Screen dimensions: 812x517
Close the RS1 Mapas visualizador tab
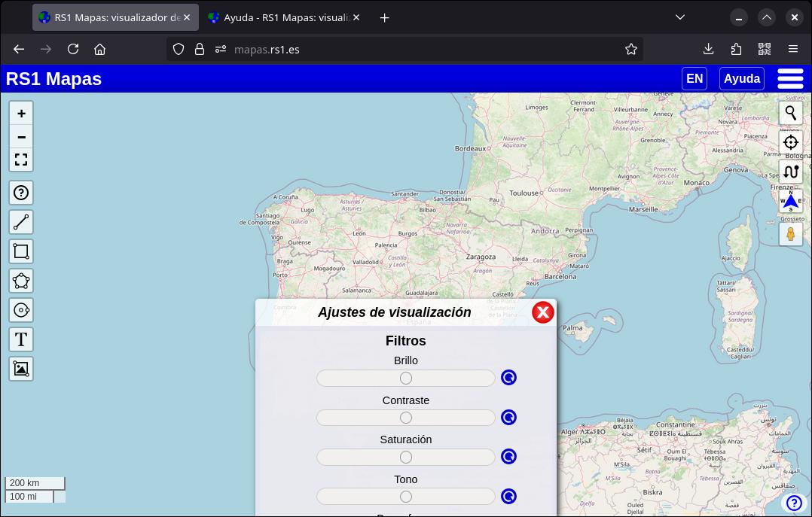[x=187, y=17]
